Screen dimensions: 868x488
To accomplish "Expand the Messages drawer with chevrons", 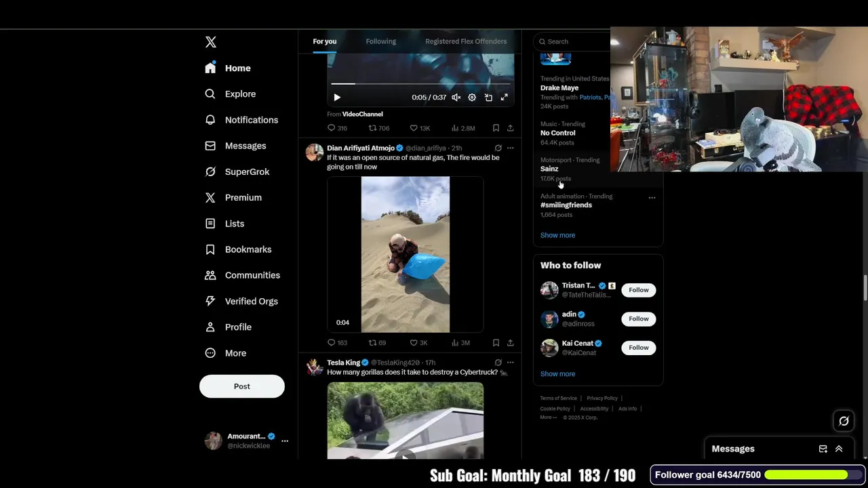I will pos(839,449).
